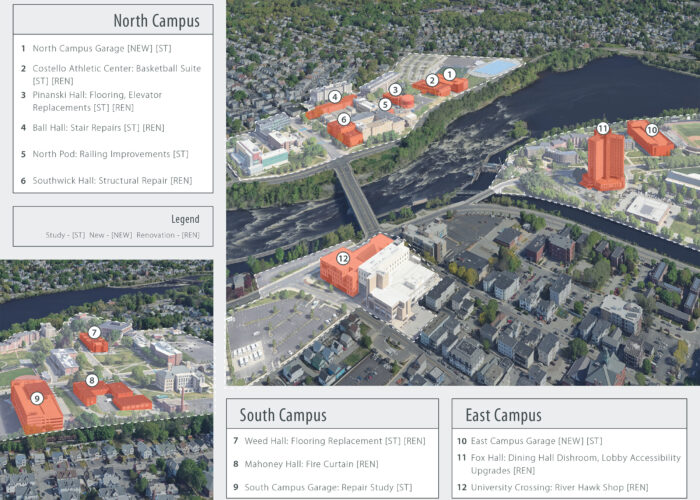
Task: Click the "North Campus Garage [NEW] [ST]" list entry
Action: [x=102, y=48]
